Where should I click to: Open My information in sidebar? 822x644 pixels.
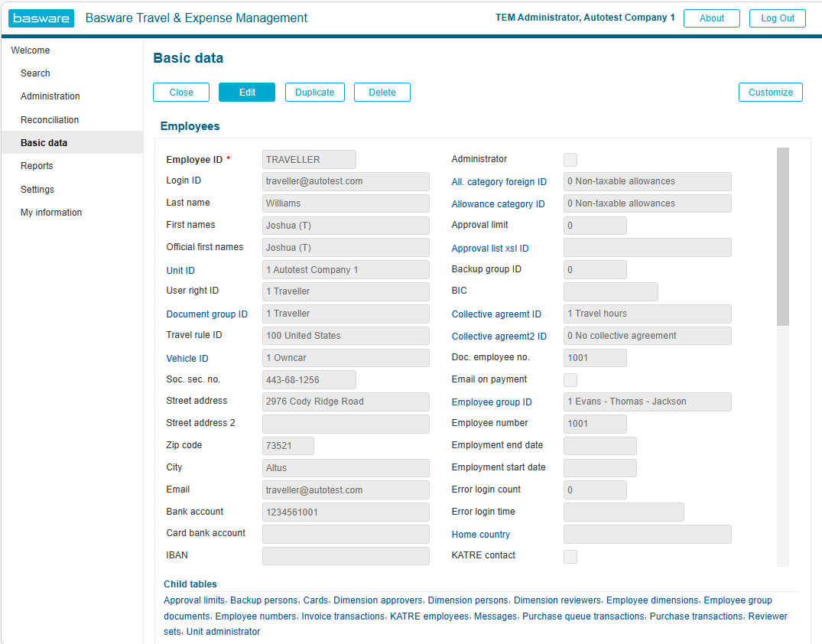point(51,213)
